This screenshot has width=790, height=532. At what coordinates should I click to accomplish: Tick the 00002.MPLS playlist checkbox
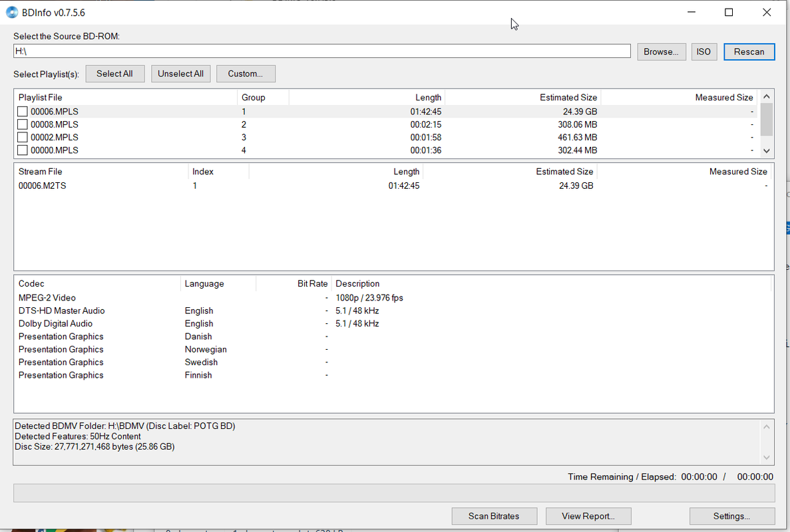pyautogui.click(x=22, y=138)
